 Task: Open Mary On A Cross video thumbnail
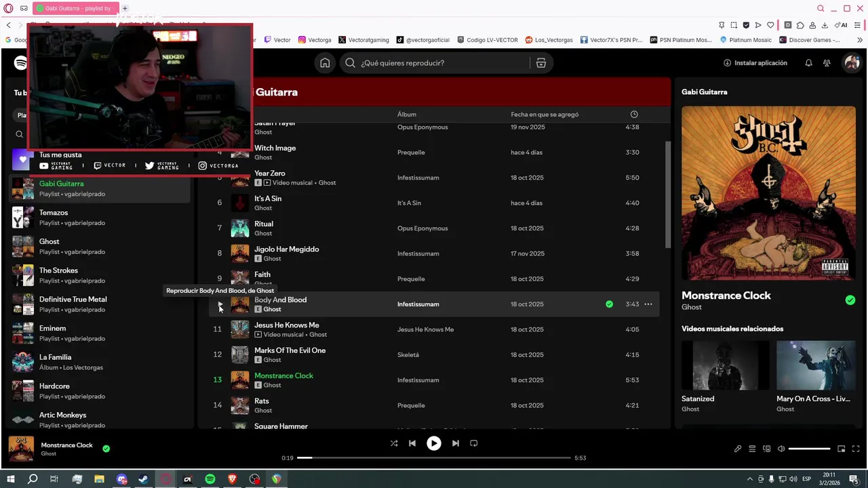816,365
